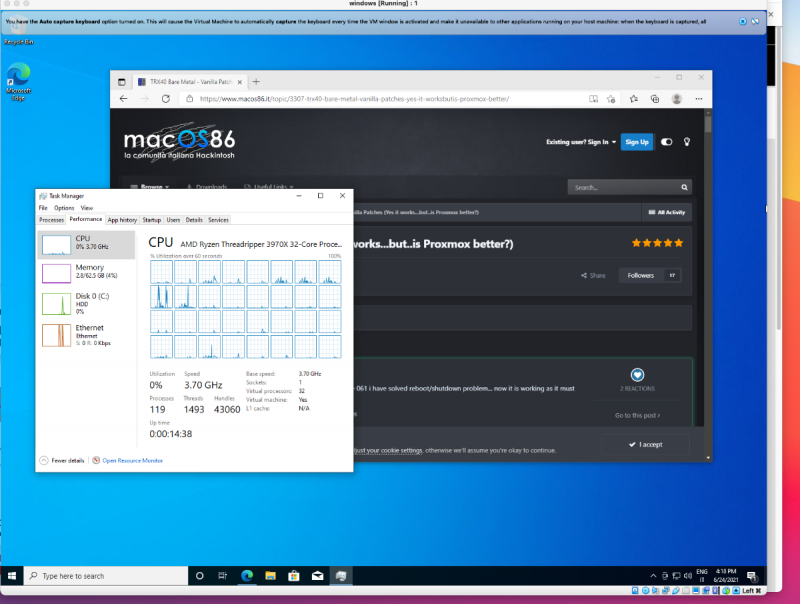Open Task Manager File menu

tap(43, 208)
